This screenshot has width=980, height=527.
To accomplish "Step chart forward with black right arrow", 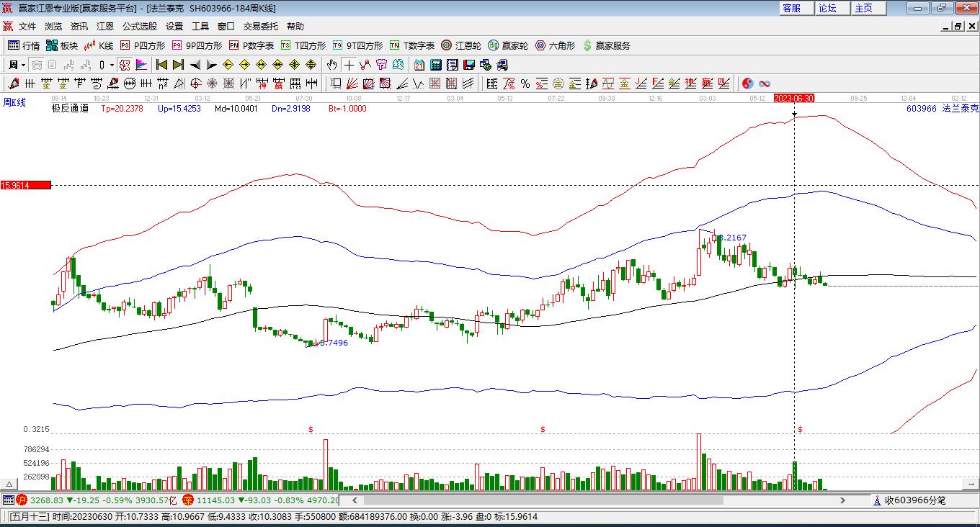I will (211, 65).
